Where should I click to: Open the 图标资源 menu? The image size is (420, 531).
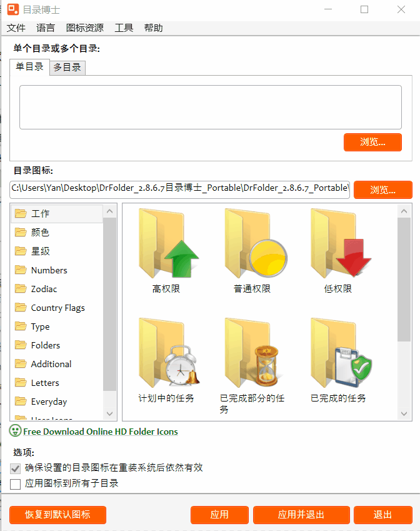coord(84,28)
